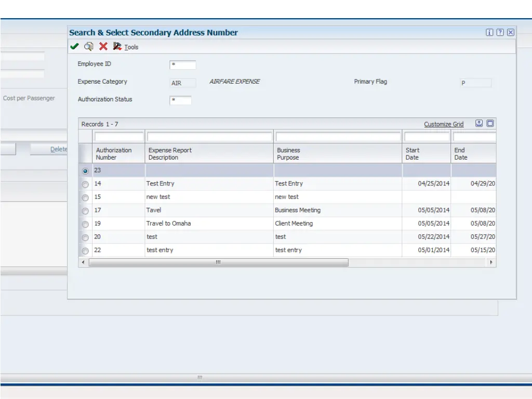This screenshot has height=399, width=532.
Task: Click the 'Tavel' description cell
Action: (x=209, y=210)
